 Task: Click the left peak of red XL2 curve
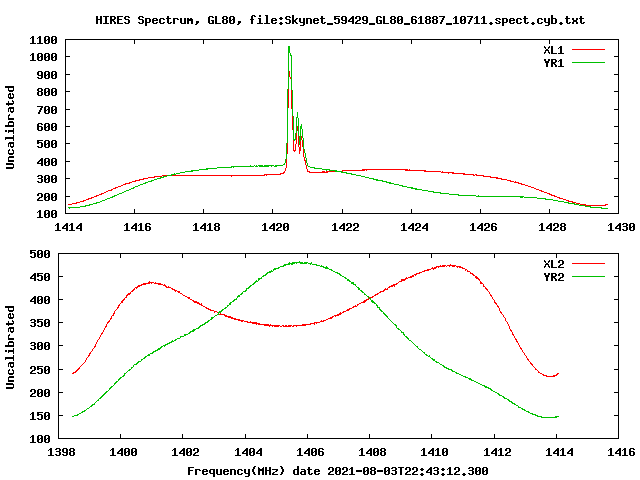(151, 282)
